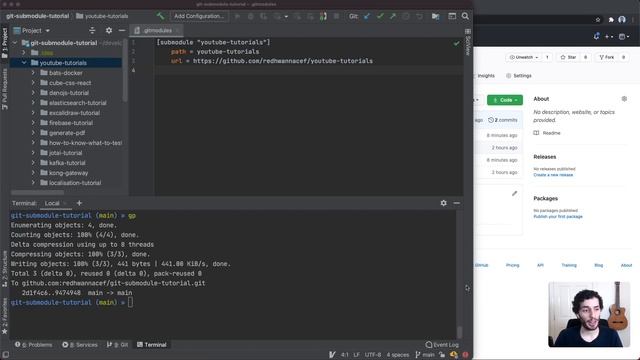
Task: Click the Project tree horizontal scrollbar
Action: (x=38, y=192)
